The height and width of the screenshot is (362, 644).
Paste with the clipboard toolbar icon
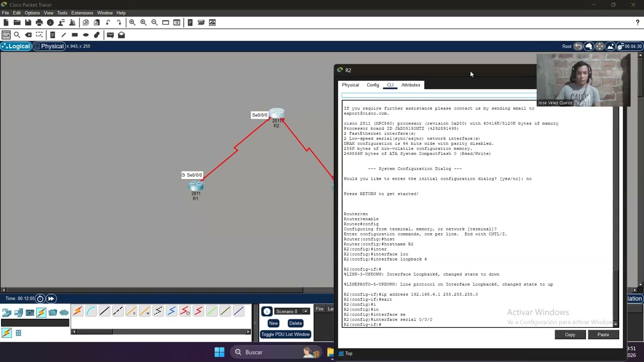point(97,23)
